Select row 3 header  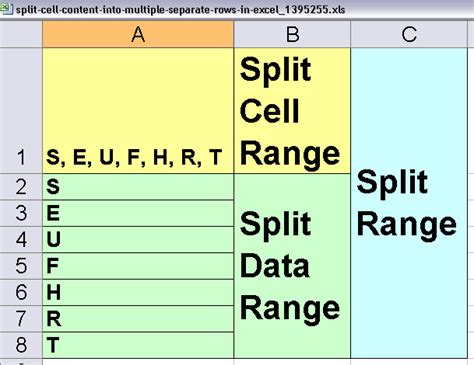click(21, 214)
